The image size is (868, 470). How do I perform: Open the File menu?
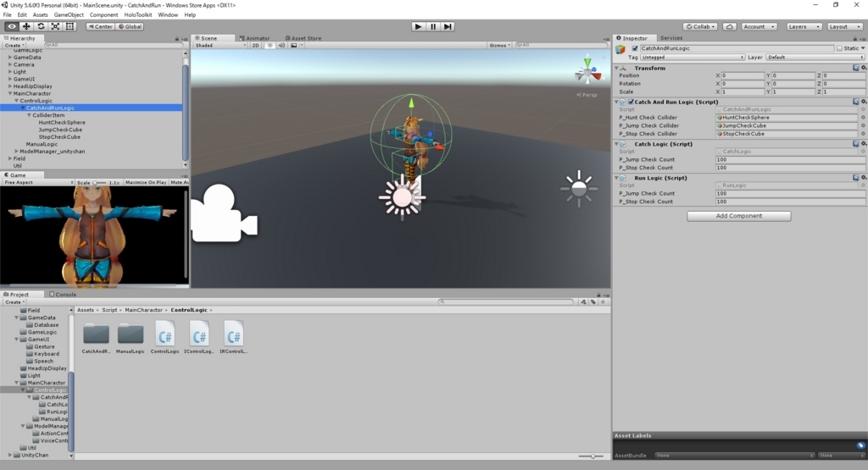click(7, 15)
